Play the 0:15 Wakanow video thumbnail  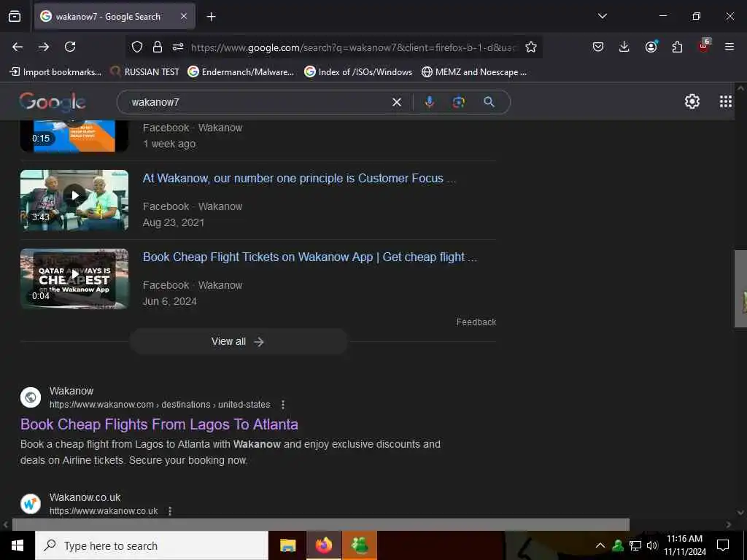74,136
